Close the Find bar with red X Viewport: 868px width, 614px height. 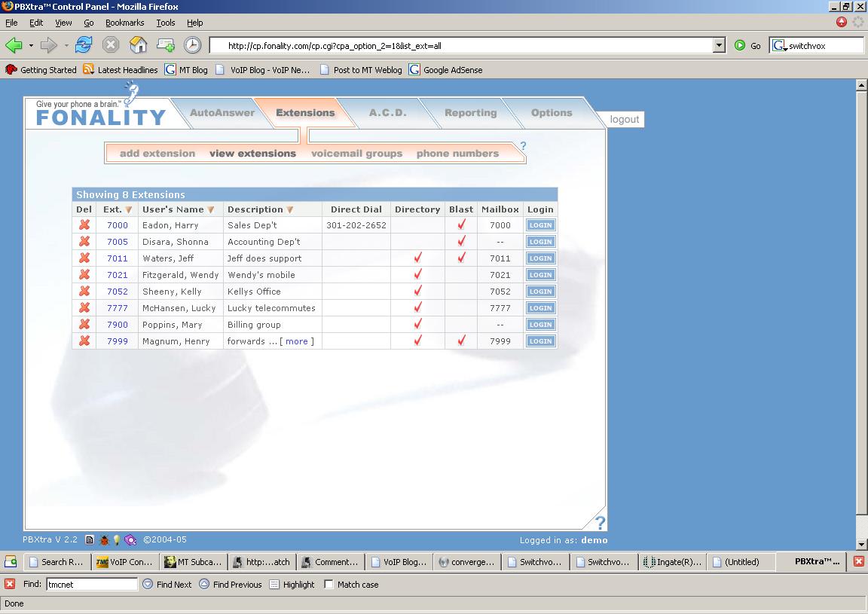click(x=10, y=584)
